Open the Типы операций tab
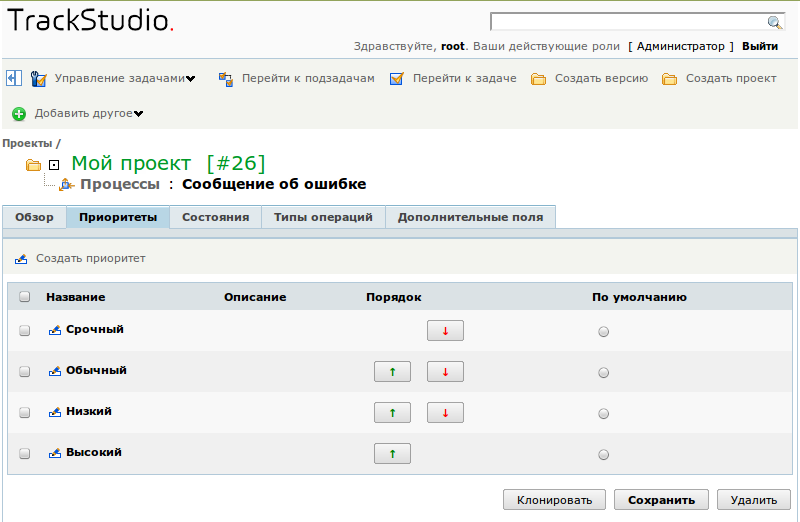This screenshot has height=522, width=800. [323, 217]
